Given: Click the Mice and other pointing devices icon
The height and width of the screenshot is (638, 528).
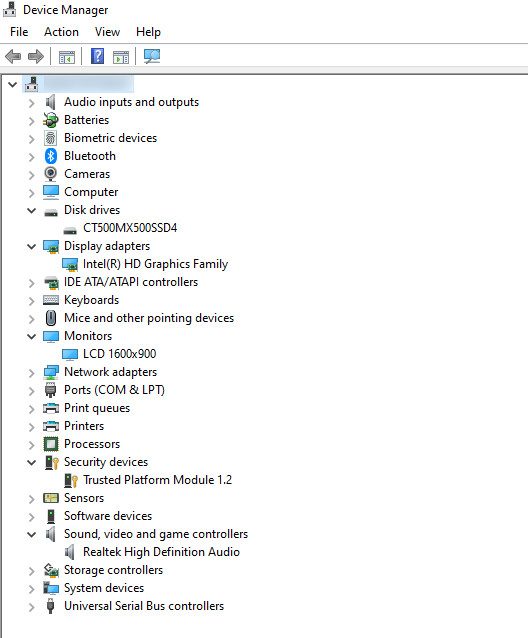Looking at the screenshot, I should (x=51, y=318).
